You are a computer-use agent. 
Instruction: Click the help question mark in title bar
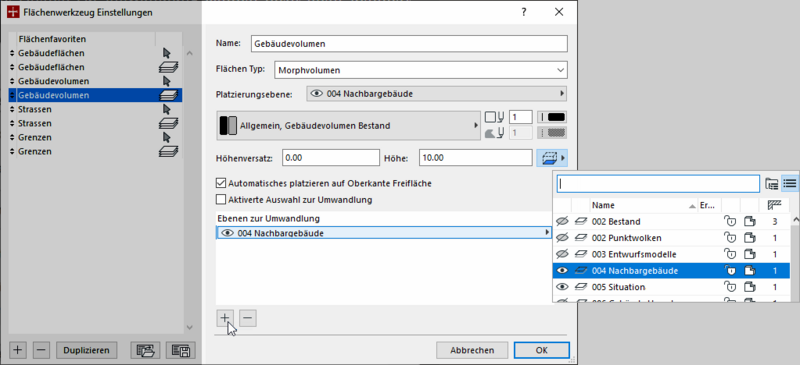pos(524,12)
